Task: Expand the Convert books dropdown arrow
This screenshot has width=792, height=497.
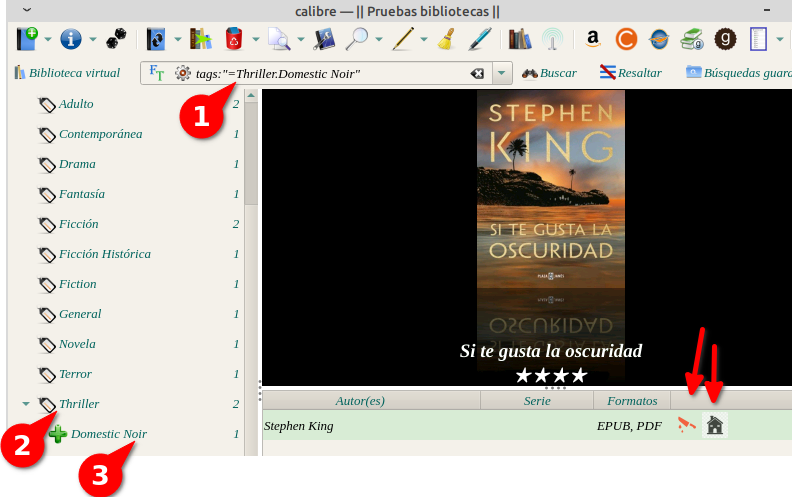Action: 177,39
